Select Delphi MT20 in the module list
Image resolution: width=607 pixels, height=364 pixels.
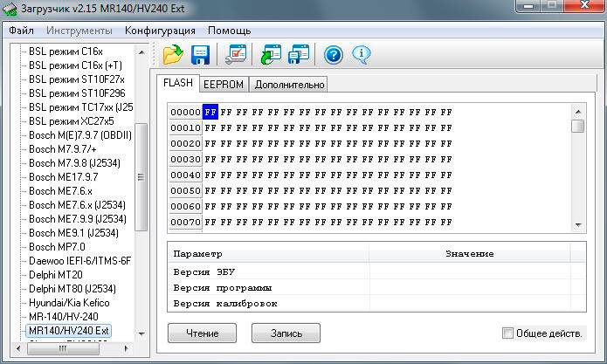coord(56,274)
